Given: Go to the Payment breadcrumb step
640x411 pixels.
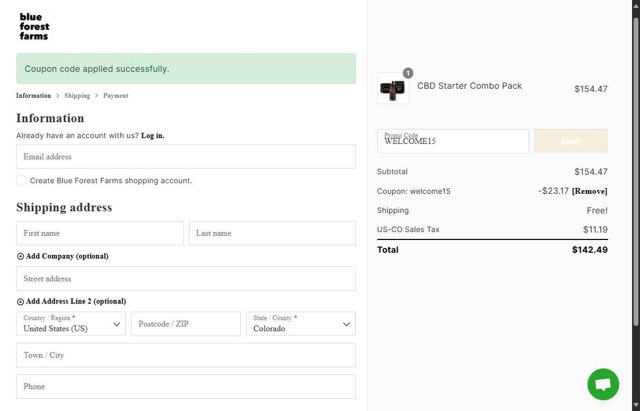Looking at the screenshot, I should 116,96.
